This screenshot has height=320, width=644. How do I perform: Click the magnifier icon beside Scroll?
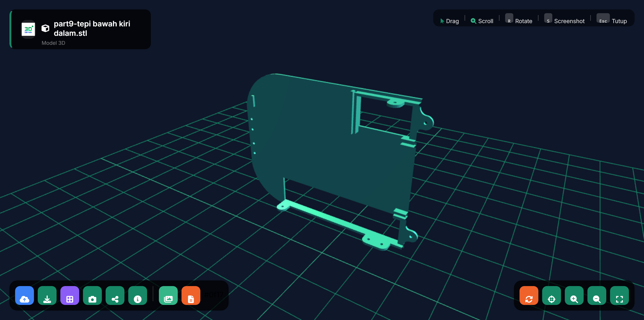473,21
